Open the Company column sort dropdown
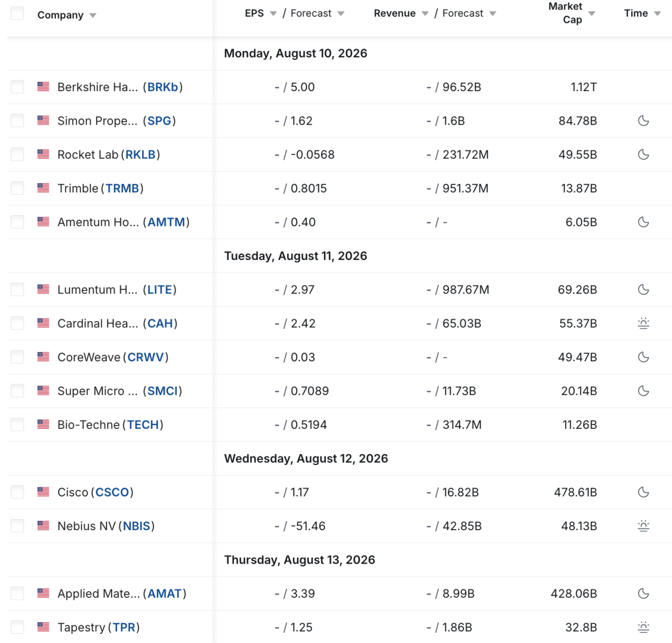This screenshot has height=643, width=672. click(93, 15)
